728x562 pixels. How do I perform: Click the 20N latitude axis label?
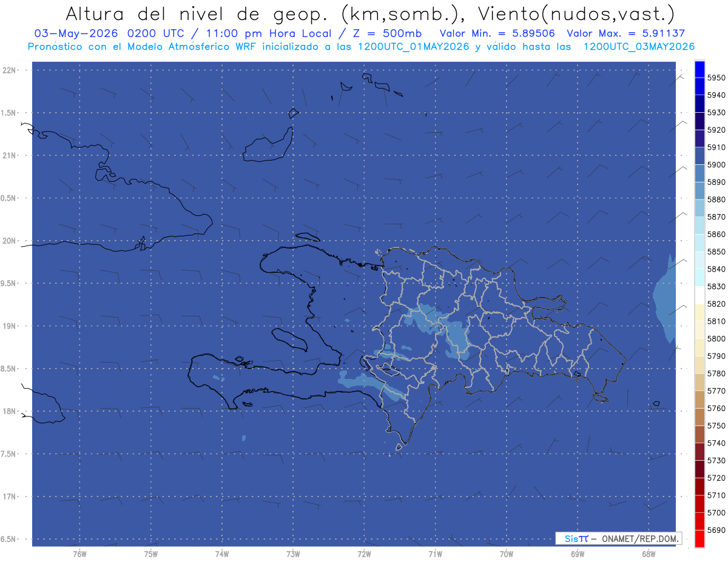[x=10, y=241]
